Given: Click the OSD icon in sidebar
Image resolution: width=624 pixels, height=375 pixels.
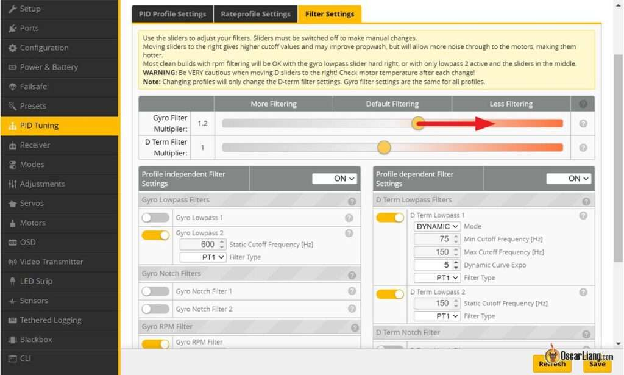Looking at the screenshot, I should [x=12, y=242].
